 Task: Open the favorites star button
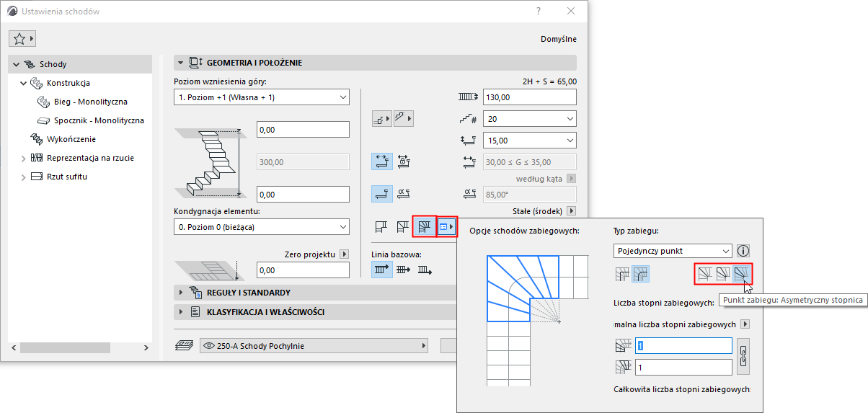tap(22, 39)
